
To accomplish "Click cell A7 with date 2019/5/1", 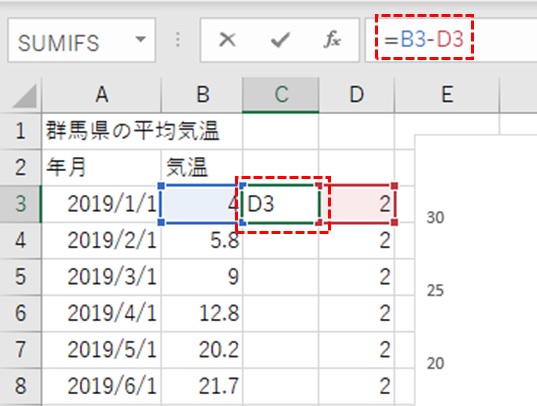I will [x=101, y=350].
